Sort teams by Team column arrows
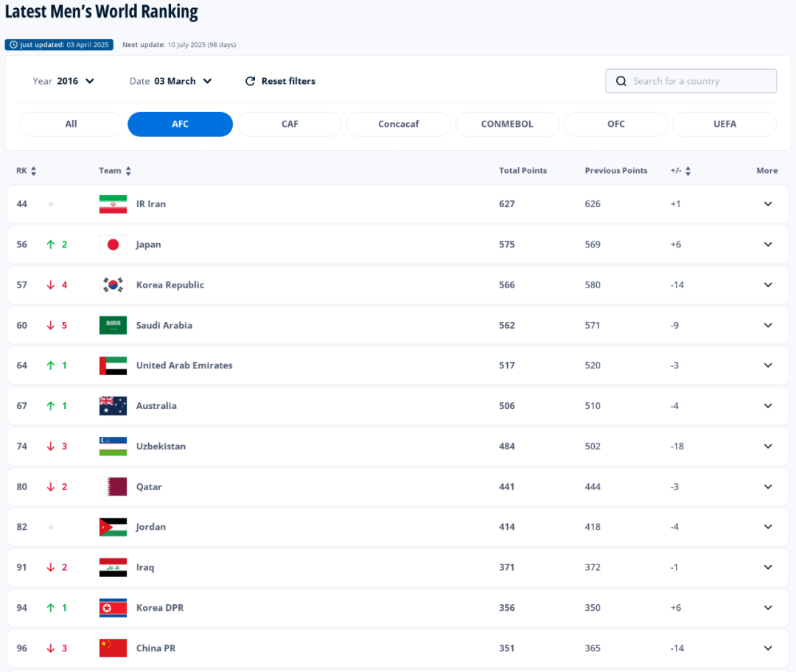This screenshot has height=672, width=796. pos(128,171)
